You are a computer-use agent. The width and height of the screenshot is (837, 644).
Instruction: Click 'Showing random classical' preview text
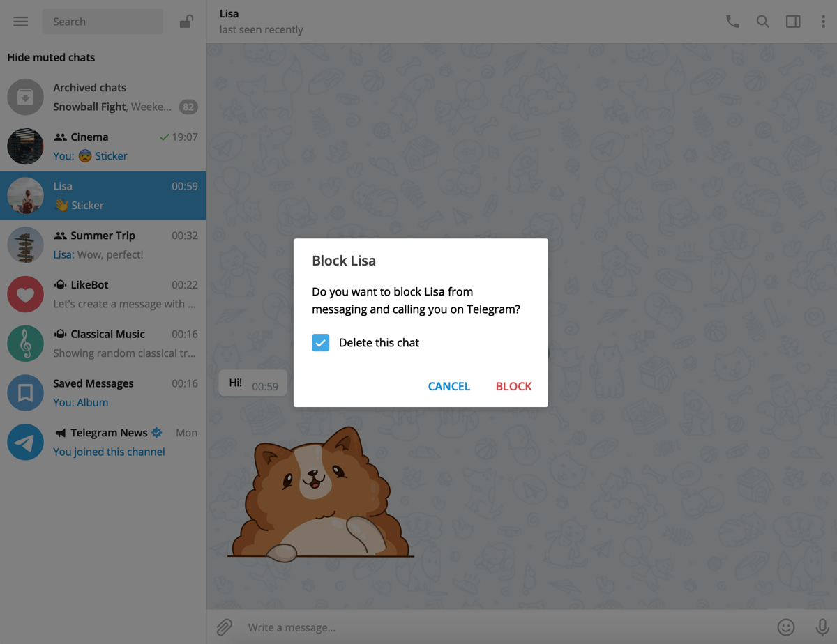tap(124, 353)
